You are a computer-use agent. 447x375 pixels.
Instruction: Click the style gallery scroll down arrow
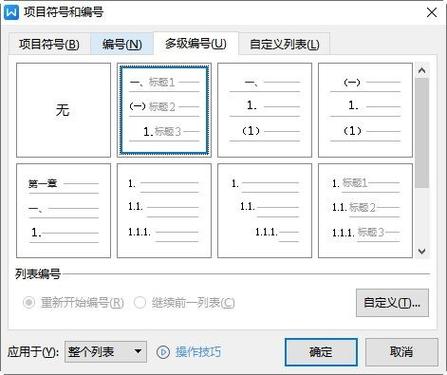pos(422,251)
